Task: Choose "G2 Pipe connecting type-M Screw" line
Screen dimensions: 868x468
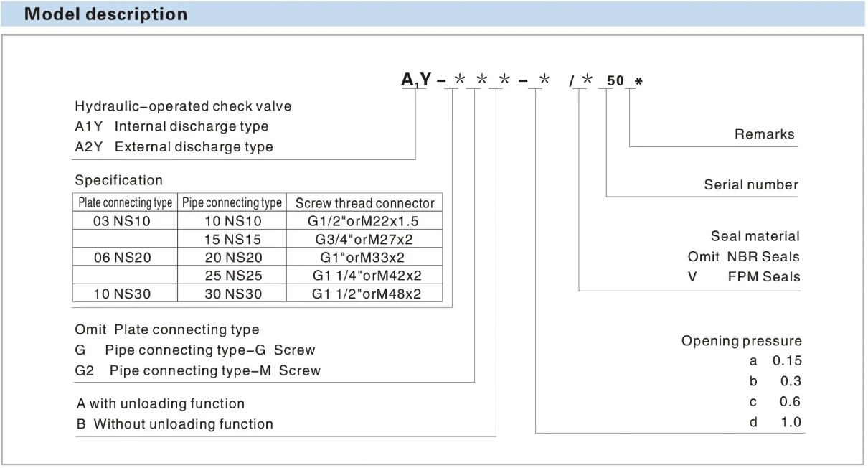Action: pos(197,371)
